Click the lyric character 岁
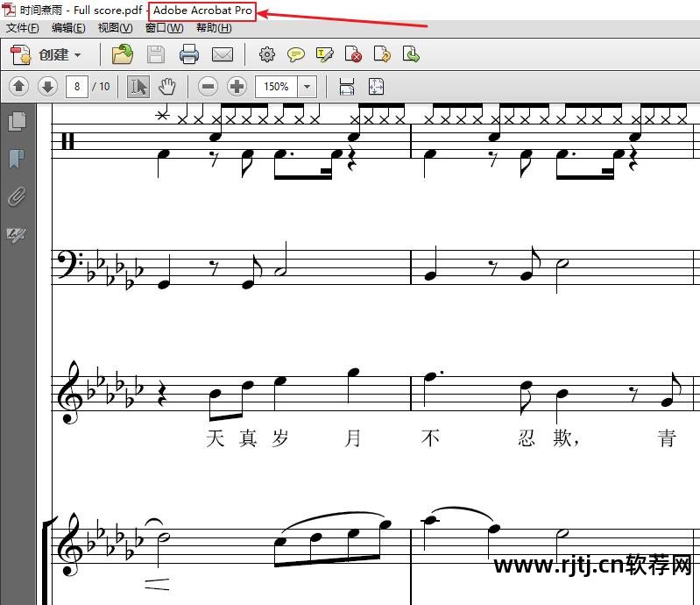Image resolution: width=700 pixels, height=605 pixels. click(x=279, y=438)
